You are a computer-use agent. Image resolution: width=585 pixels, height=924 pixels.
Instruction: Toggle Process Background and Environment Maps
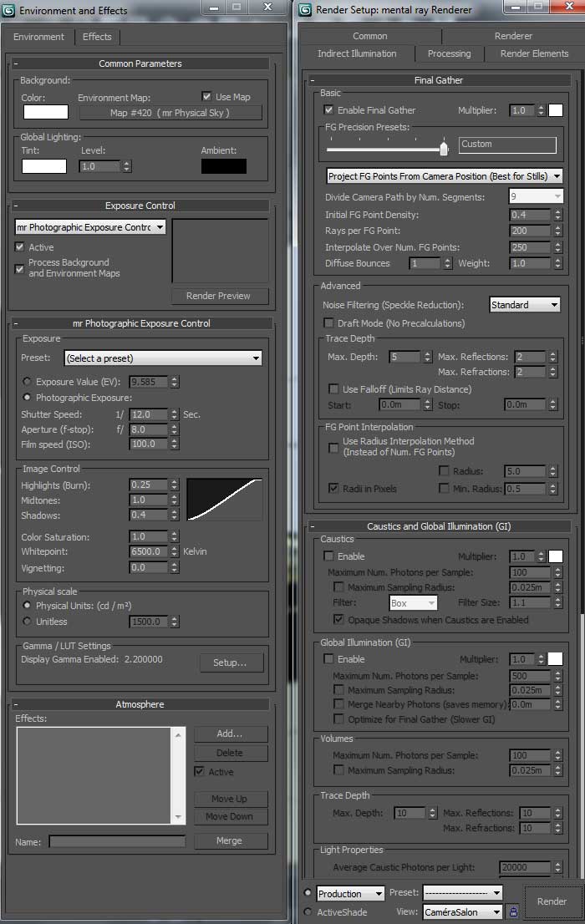tap(19, 269)
